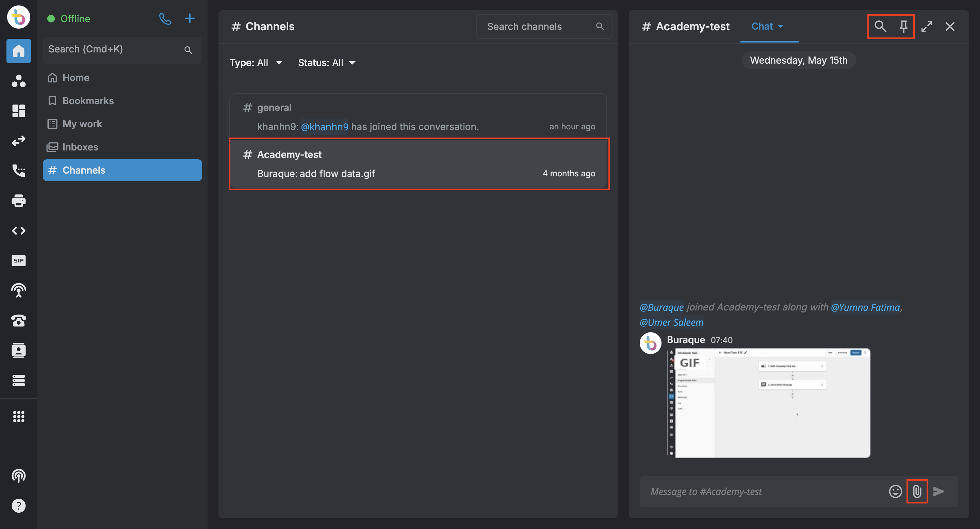This screenshot has height=529, width=980.
Task: Open the printer fax icon
Action: 19,201
